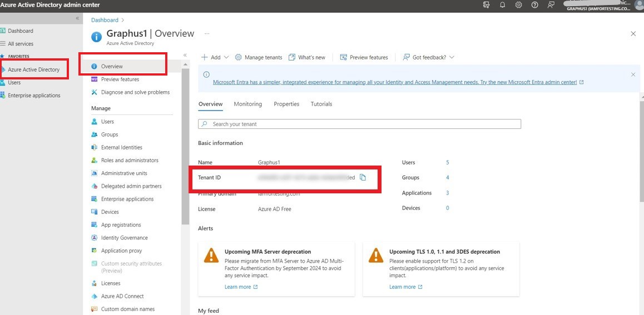Click the Roles and administrators icon
This screenshot has width=644, height=315.
tap(94, 161)
